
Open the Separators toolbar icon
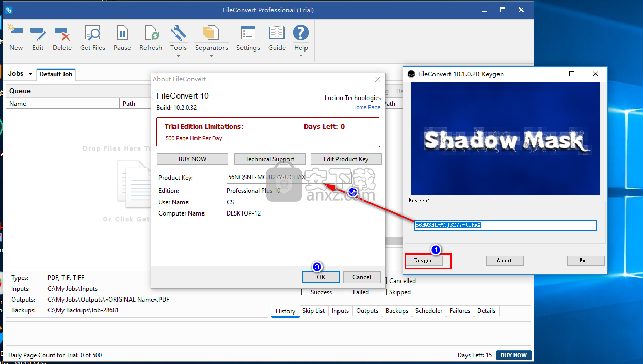[211, 32]
